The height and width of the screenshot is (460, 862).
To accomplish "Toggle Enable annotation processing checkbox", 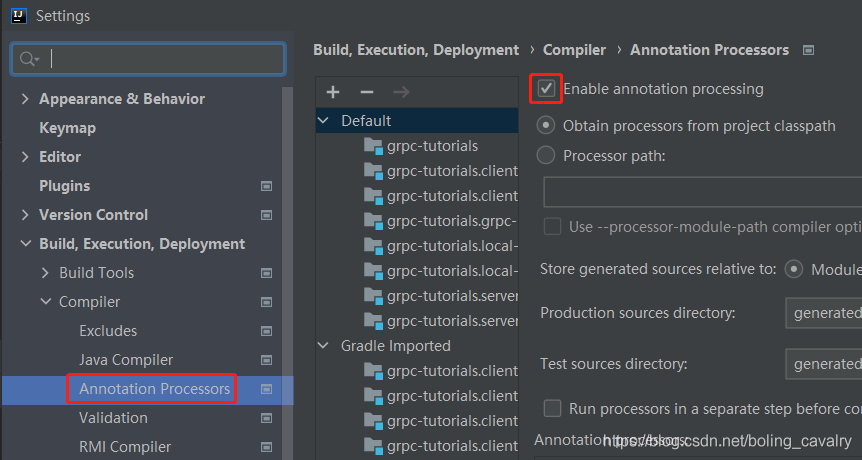I will [x=546, y=88].
